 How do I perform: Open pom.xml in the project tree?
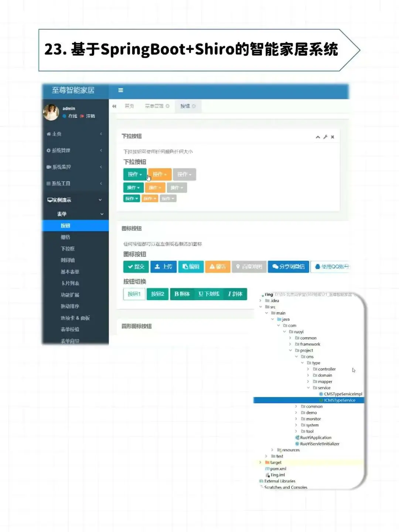pos(278,468)
